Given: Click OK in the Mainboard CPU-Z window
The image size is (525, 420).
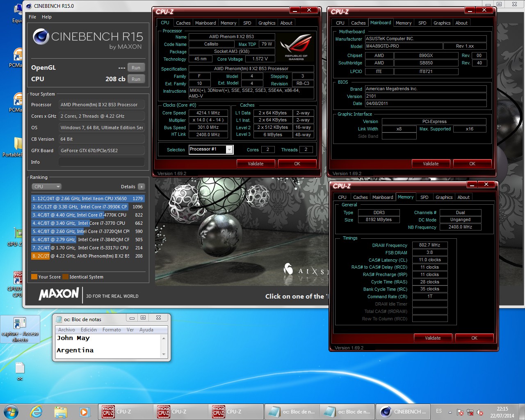Looking at the screenshot, I should click(x=472, y=164).
